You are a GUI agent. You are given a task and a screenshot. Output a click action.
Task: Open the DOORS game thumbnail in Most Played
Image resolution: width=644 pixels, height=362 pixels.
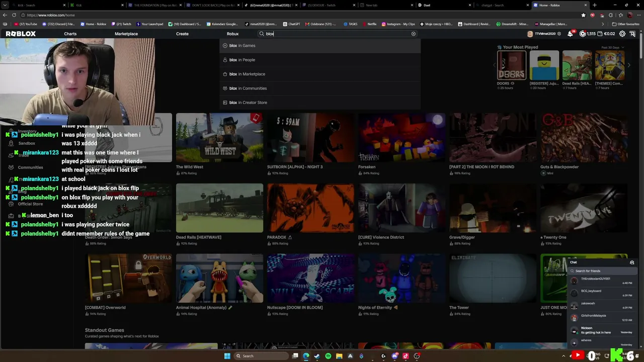tap(512, 65)
